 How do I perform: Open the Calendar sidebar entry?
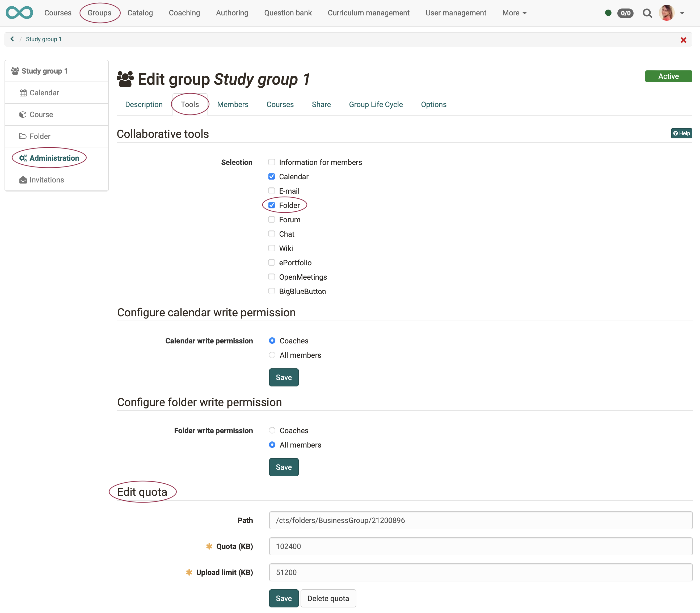[44, 92]
